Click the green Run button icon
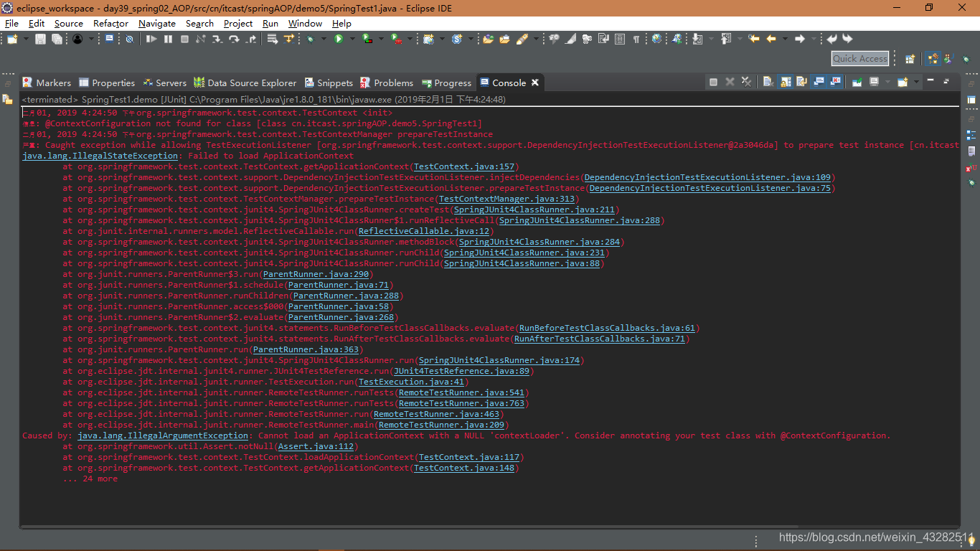The width and height of the screenshot is (980, 551). pyautogui.click(x=339, y=39)
